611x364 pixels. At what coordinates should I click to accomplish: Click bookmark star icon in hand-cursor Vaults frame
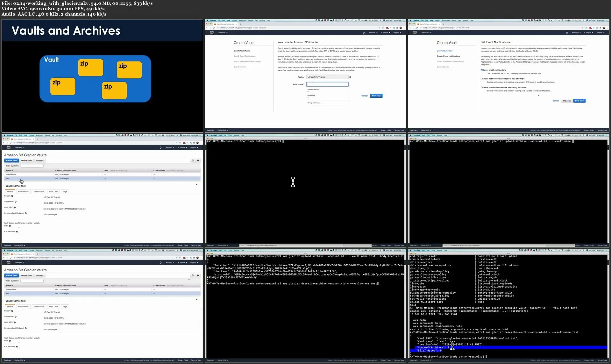[x=180, y=143]
